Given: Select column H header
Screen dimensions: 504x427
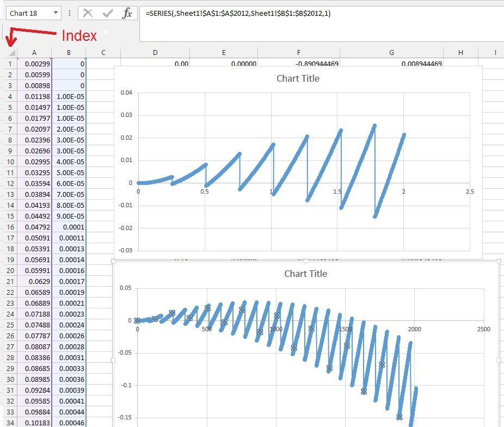Looking at the screenshot, I should [x=460, y=53].
